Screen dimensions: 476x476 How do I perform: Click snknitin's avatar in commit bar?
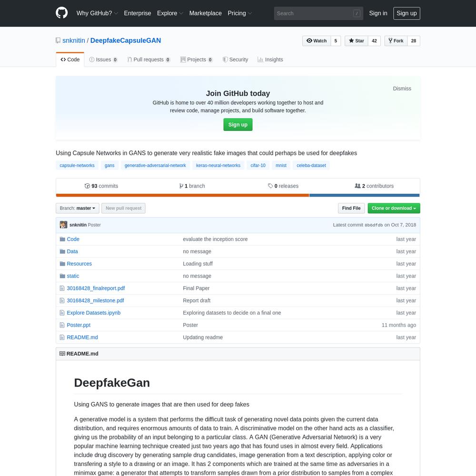click(x=63, y=225)
